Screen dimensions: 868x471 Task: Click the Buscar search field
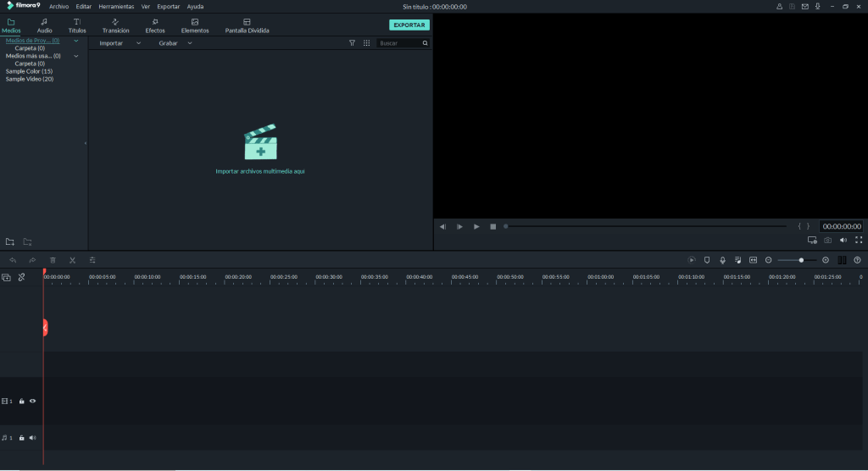(398, 43)
